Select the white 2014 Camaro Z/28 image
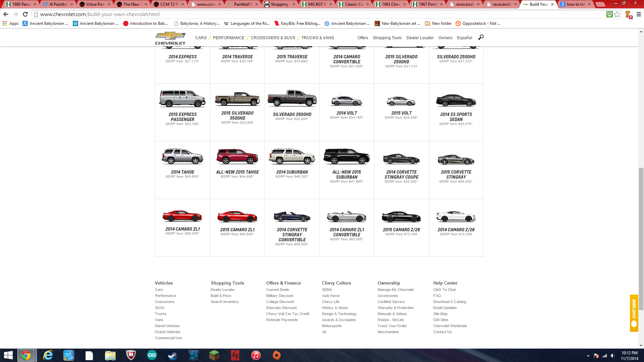644x362 pixels. 456,217
